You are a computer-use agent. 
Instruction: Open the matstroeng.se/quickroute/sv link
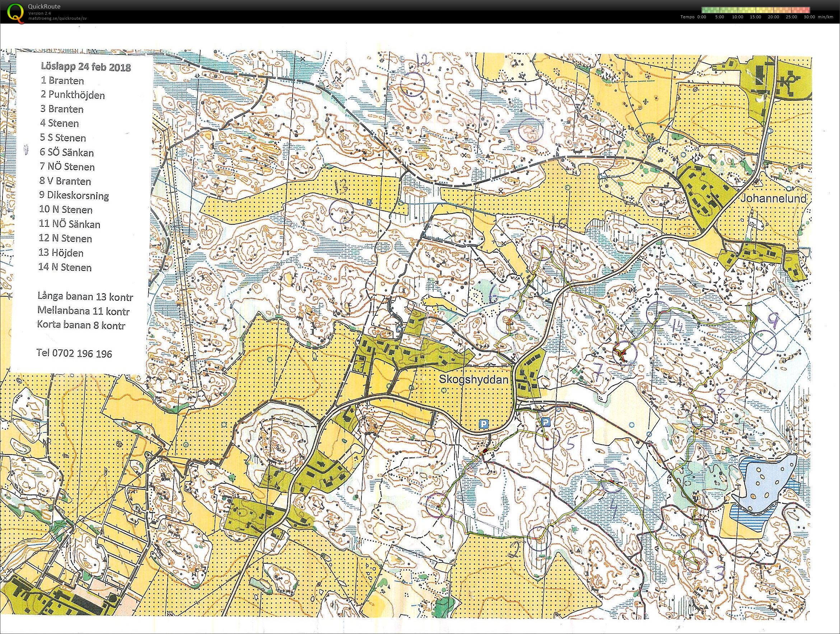click(x=57, y=18)
